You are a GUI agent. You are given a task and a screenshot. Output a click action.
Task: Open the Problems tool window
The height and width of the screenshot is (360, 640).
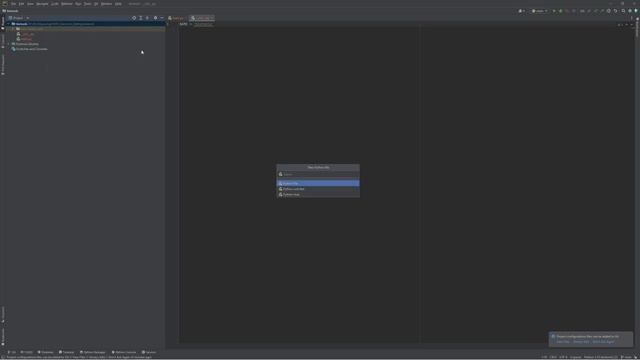point(45,352)
